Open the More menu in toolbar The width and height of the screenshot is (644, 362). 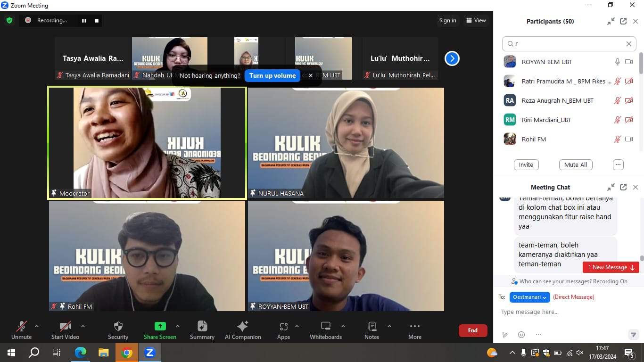[x=415, y=326]
